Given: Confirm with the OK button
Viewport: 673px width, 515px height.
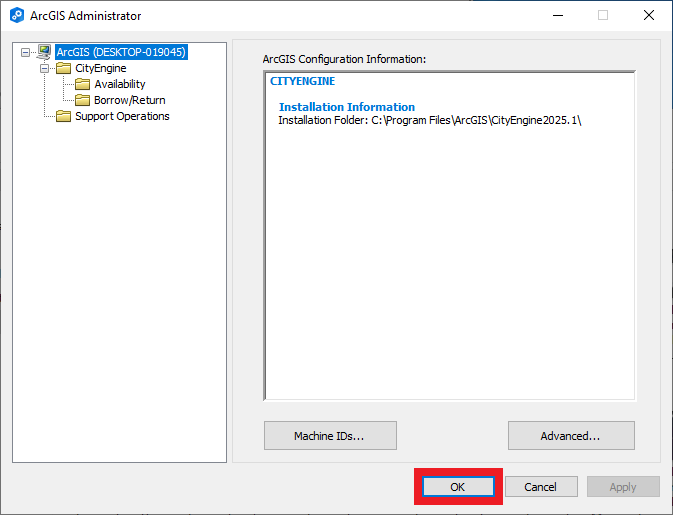Looking at the screenshot, I should click(x=457, y=487).
